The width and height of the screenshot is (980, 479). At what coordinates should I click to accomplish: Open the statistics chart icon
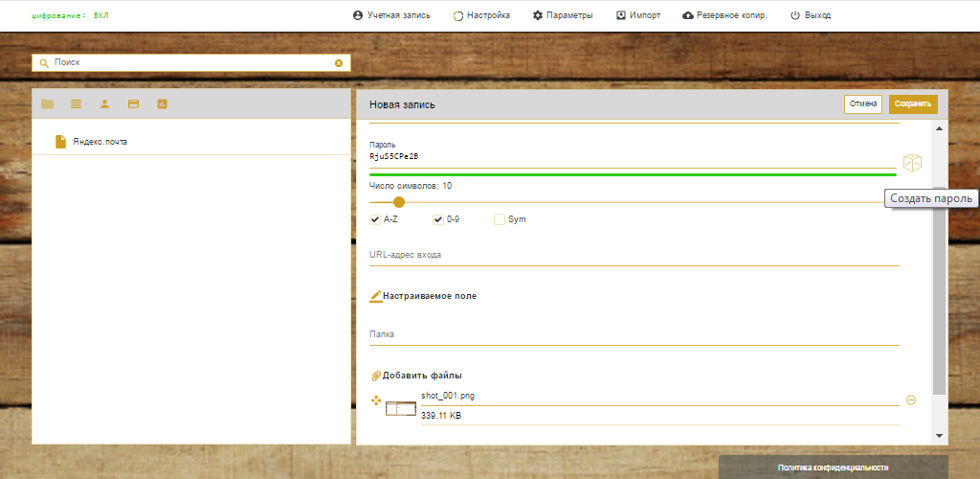coord(163,104)
